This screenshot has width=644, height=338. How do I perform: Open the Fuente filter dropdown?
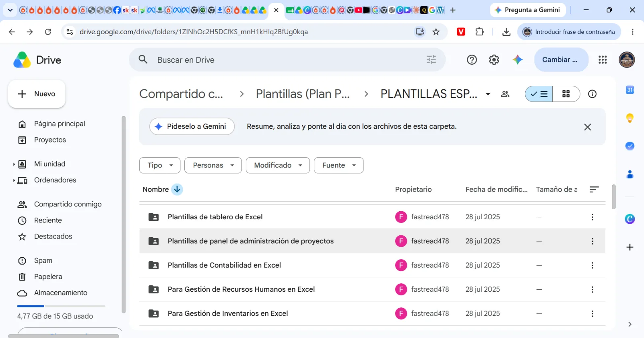point(339,165)
